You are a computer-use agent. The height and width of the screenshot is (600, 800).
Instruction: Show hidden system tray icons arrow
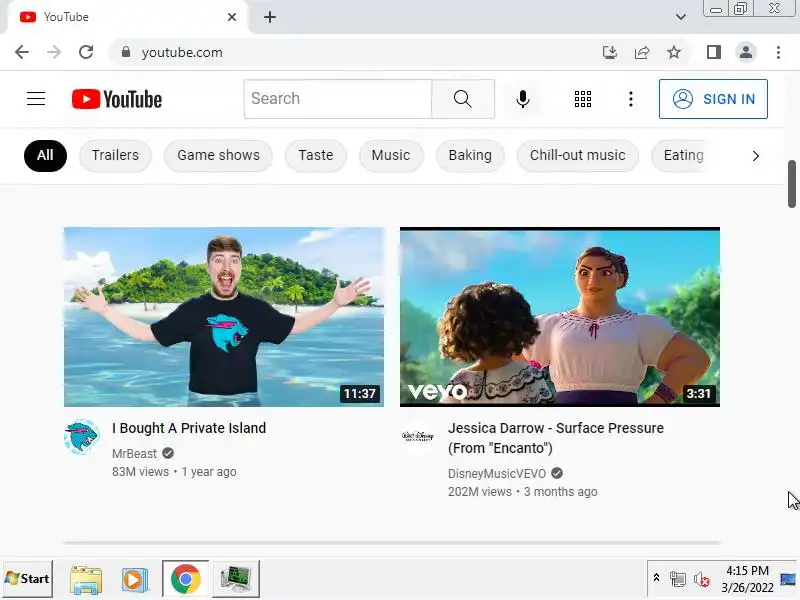pos(657,578)
